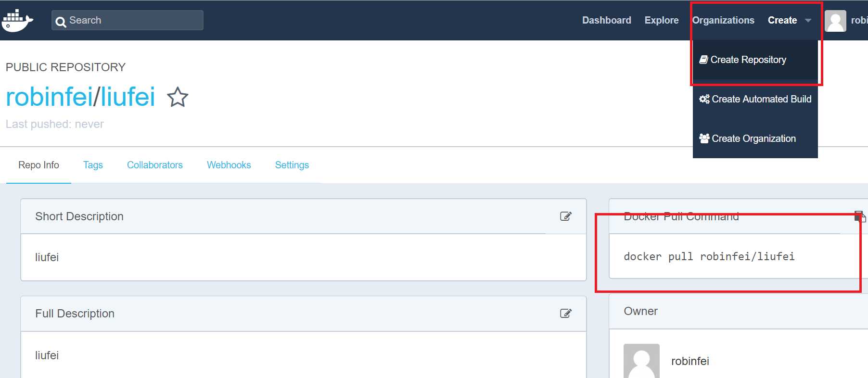Open Organizations

click(x=723, y=20)
